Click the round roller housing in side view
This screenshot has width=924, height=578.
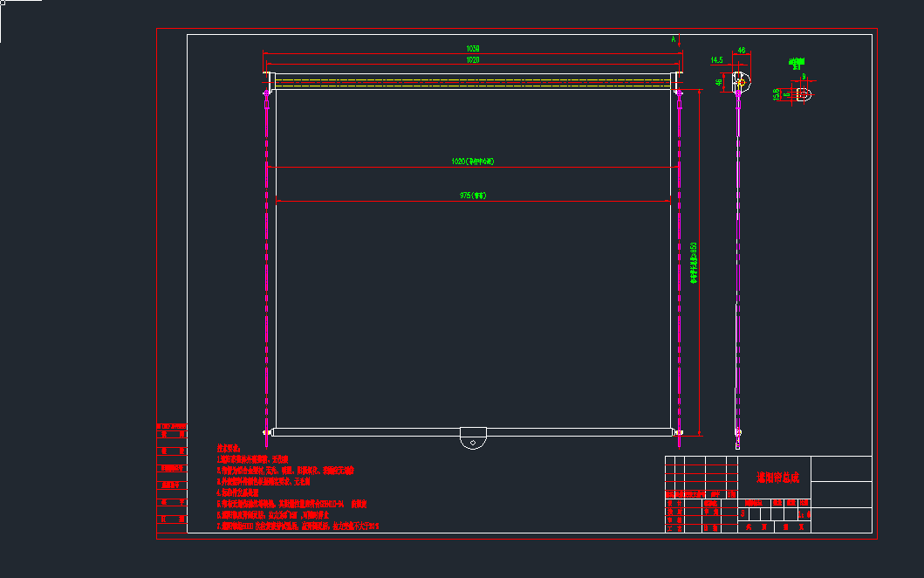pos(741,81)
